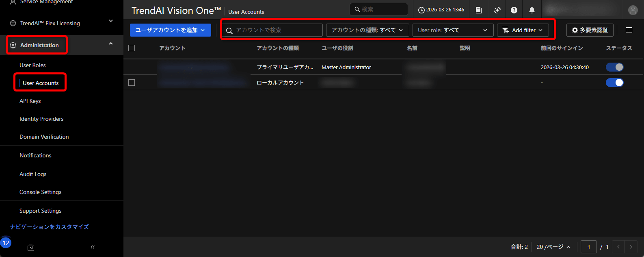Open the User role filter dropdown

click(x=453, y=30)
